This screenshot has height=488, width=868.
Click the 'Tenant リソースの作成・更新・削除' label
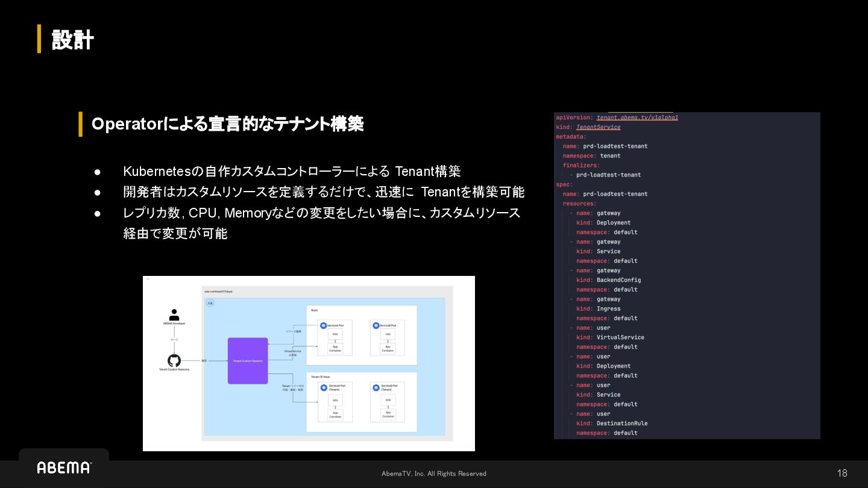[x=293, y=388]
